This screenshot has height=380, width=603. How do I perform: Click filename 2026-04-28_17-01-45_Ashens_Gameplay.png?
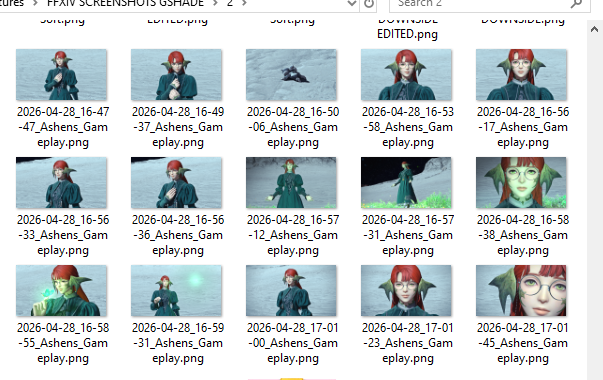pyautogui.click(x=523, y=343)
